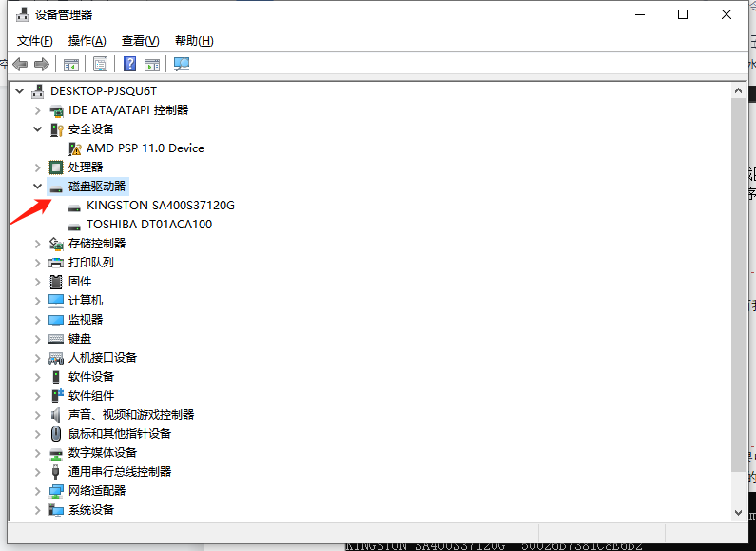Open the Properties toolbar icon
The height and width of the screenshot is (551, 756).
100,64
